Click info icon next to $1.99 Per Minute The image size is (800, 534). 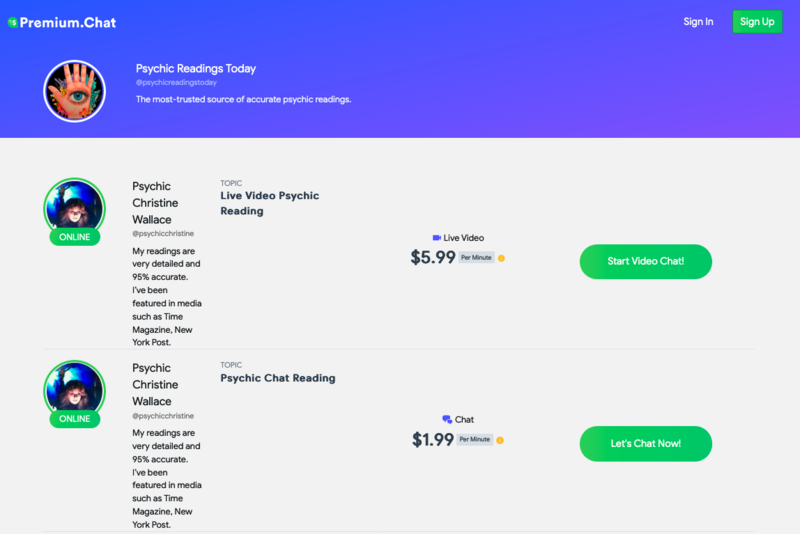point(500,440)
